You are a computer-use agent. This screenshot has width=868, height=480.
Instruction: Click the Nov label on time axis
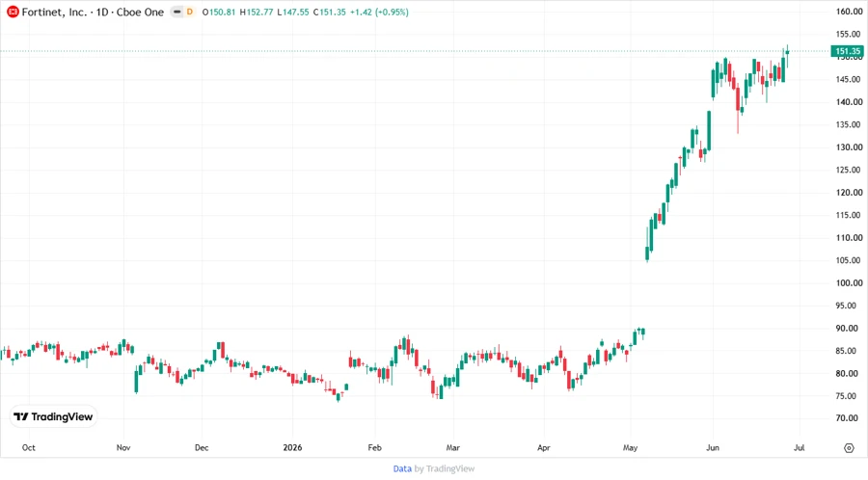(123, 448)
